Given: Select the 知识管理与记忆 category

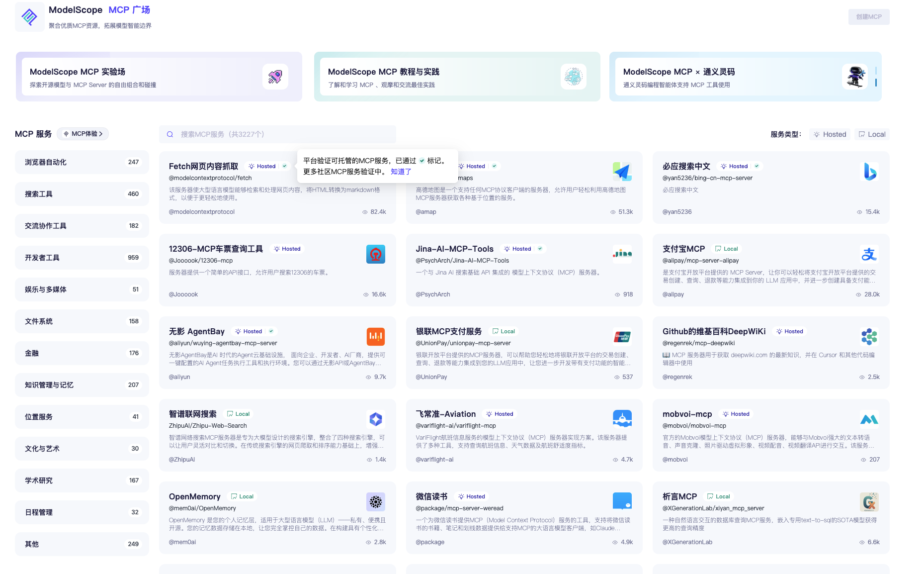Looking at the screenshot, I should coord(82,385).
